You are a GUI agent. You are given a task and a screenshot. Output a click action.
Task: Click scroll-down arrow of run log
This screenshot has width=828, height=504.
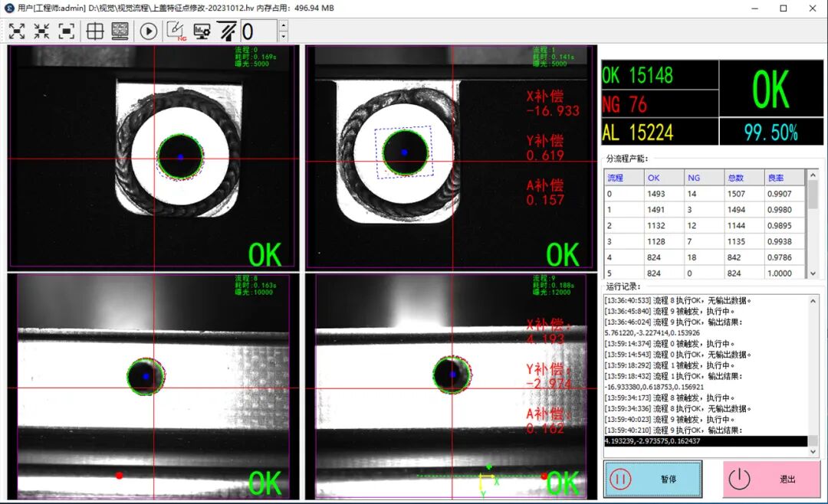point(813,452)
